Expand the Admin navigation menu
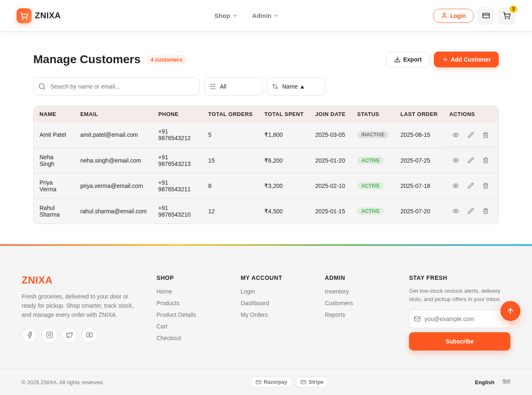532x395 pixels. [x=265, y=16]
